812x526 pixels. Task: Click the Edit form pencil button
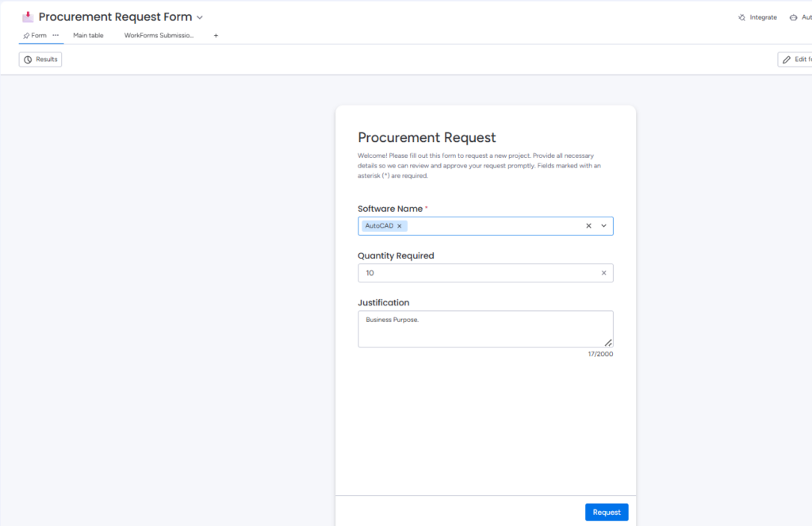coord(795,60)
